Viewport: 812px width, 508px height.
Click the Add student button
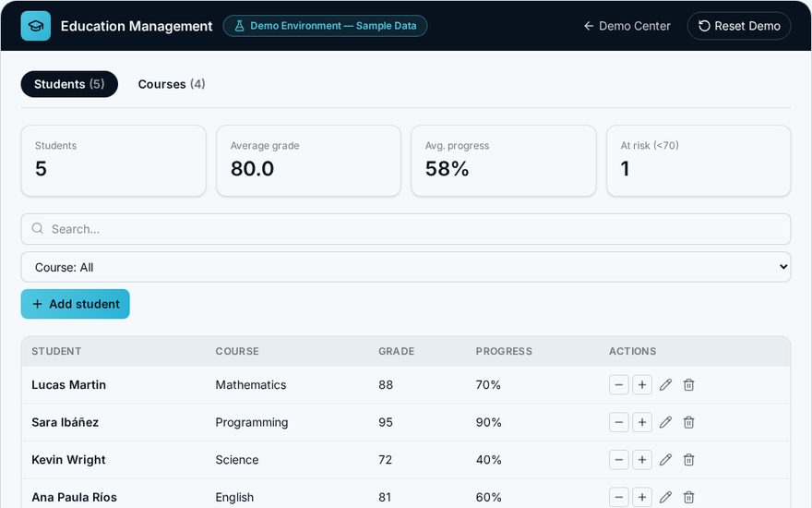[x=75, y=304]
